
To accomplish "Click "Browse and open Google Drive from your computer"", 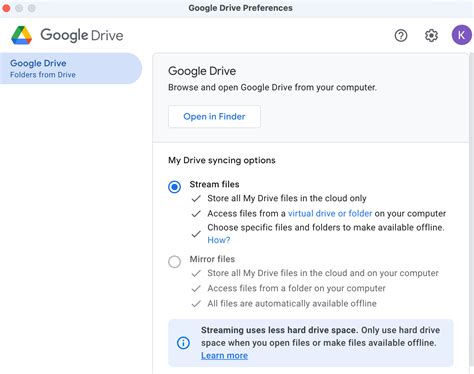I will (272, 87).
